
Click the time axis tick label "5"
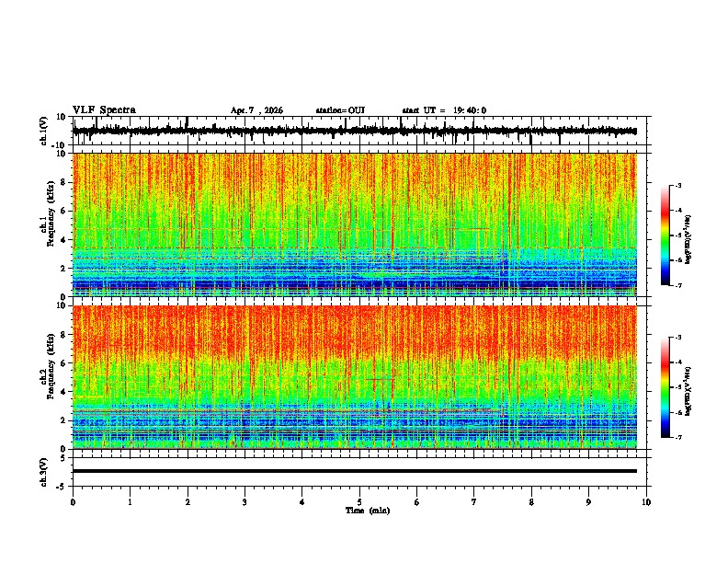(359, 502)
